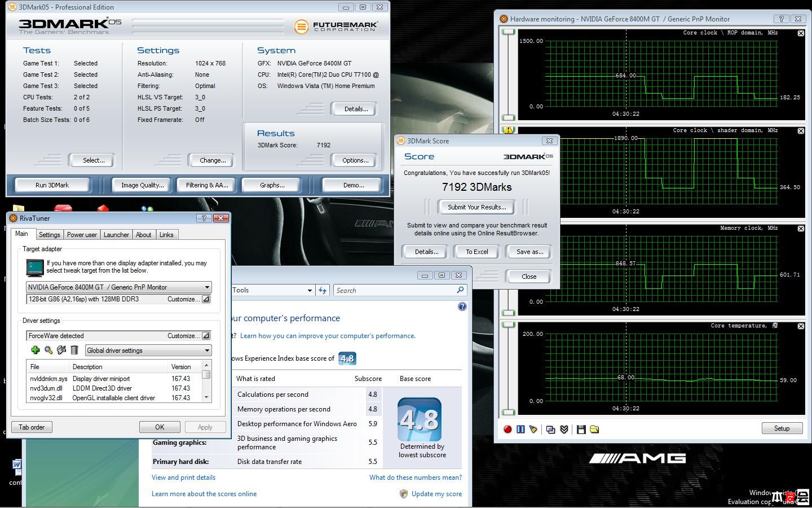The height and width of the screenshot is (508, 812).
Task: Click the Filtering & AA button
Action: 207,185
